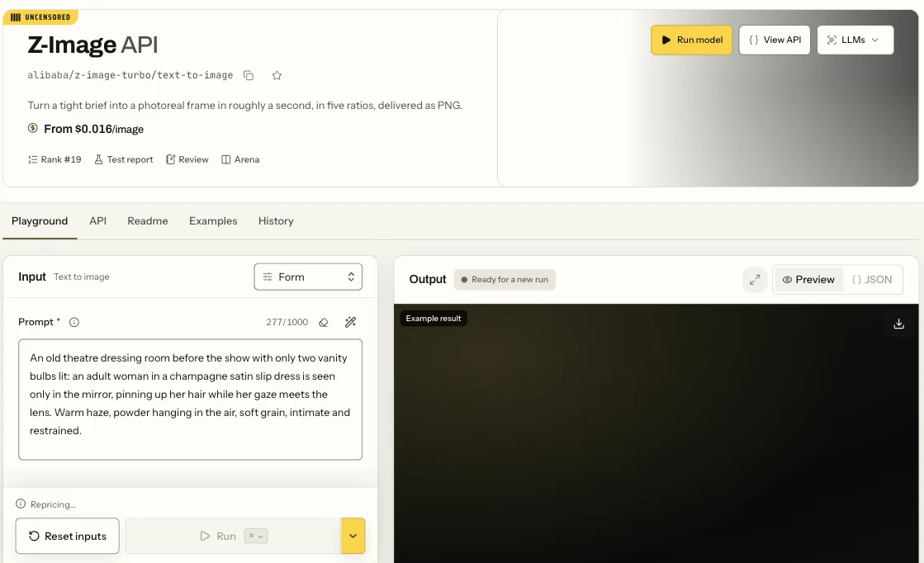
Task: Select the JSON output view
Action: [x=872, y=280]
